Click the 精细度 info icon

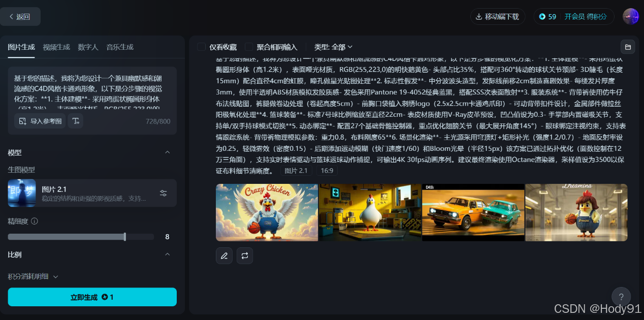pyautogui.click(x=35, y=221)
